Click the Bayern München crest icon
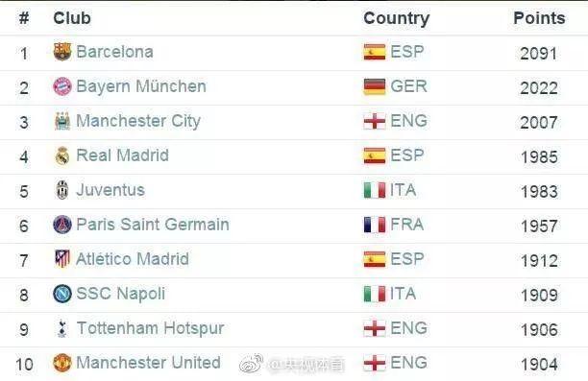 (x=62, y=86)
